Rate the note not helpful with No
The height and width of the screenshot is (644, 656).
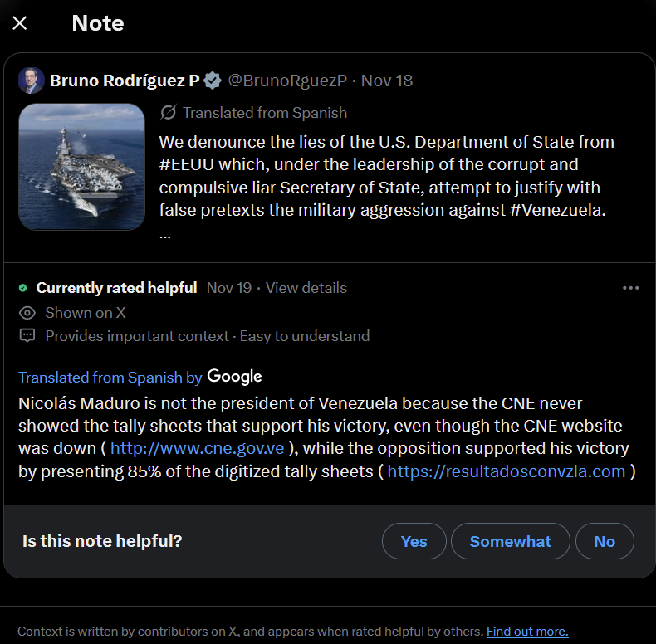tap(605, 541)
